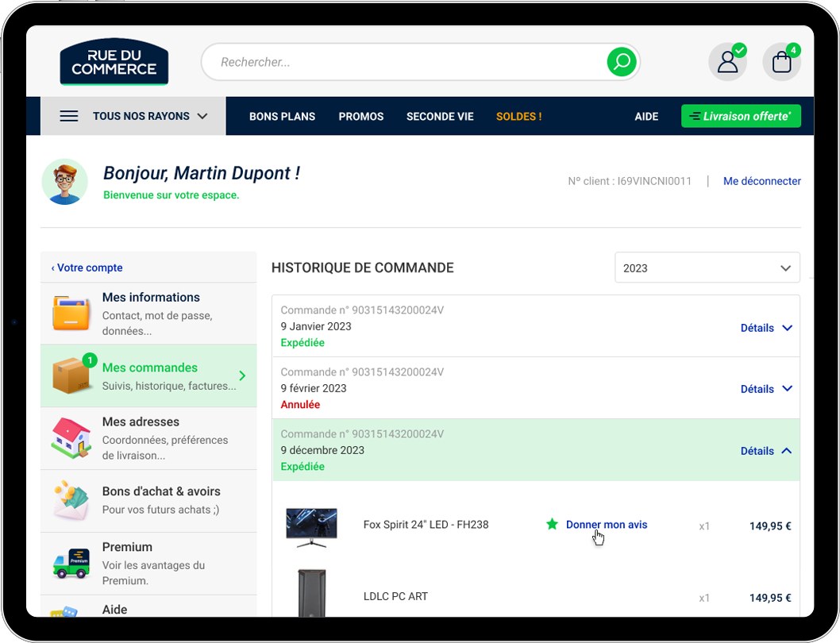Expand details of 9 Janvier 2023 order
This screenshot has width=840, height=643.
tap(766, 328)
